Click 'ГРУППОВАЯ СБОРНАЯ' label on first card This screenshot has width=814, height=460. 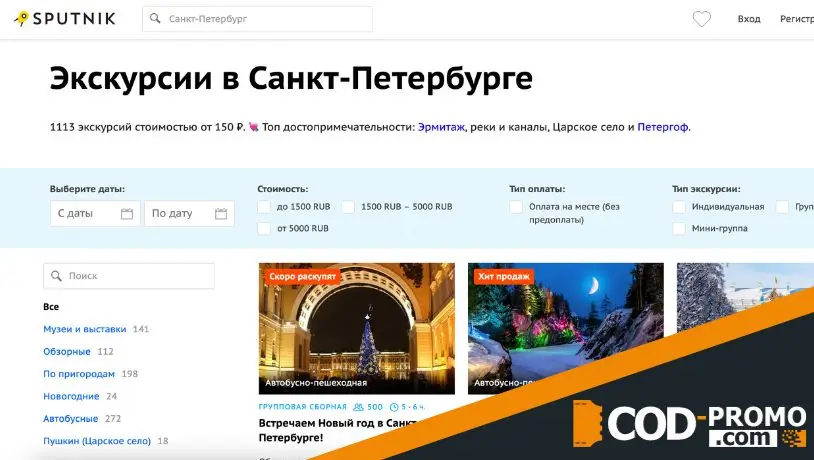(303, 407)
